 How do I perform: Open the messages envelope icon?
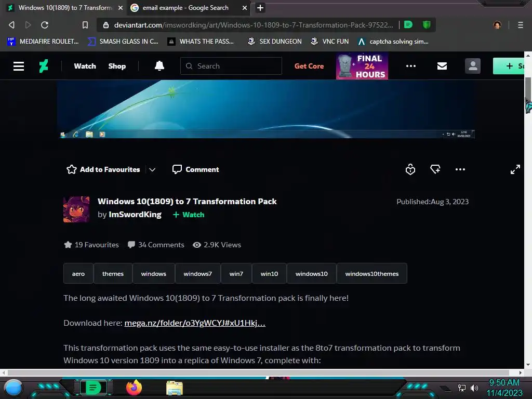(442, 66)
